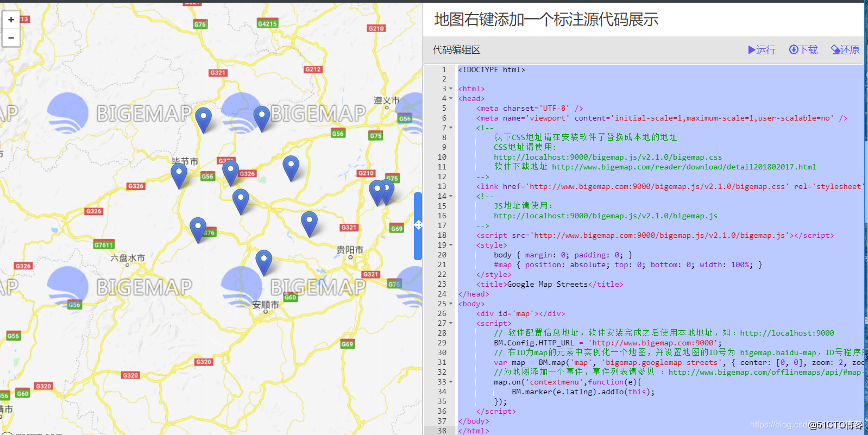Collapse code fold at line 3
The image size is (868, 435).
pos(451,89)
